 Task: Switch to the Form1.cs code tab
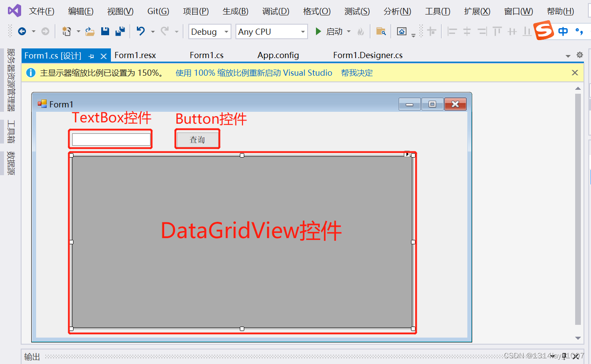[206, 55]
